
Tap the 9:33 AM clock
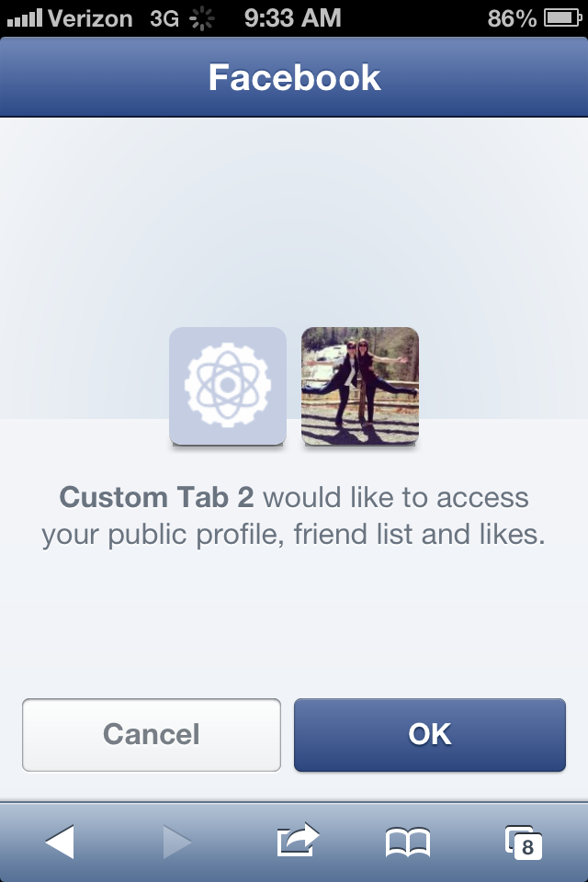(292, 18)
